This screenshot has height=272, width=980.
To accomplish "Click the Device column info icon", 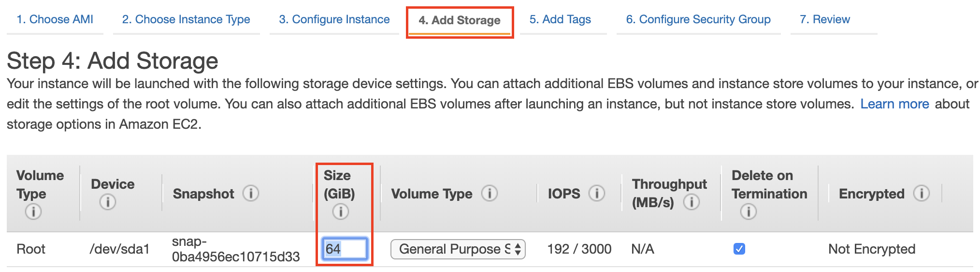I will (107, 202).
